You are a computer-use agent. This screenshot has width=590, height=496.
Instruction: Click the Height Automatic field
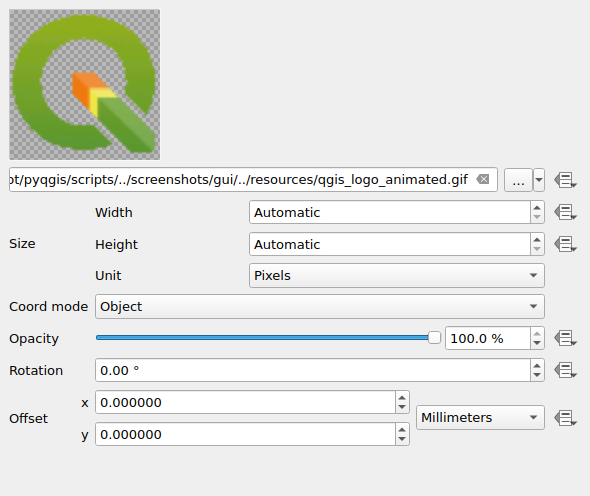tap(390, 244)
